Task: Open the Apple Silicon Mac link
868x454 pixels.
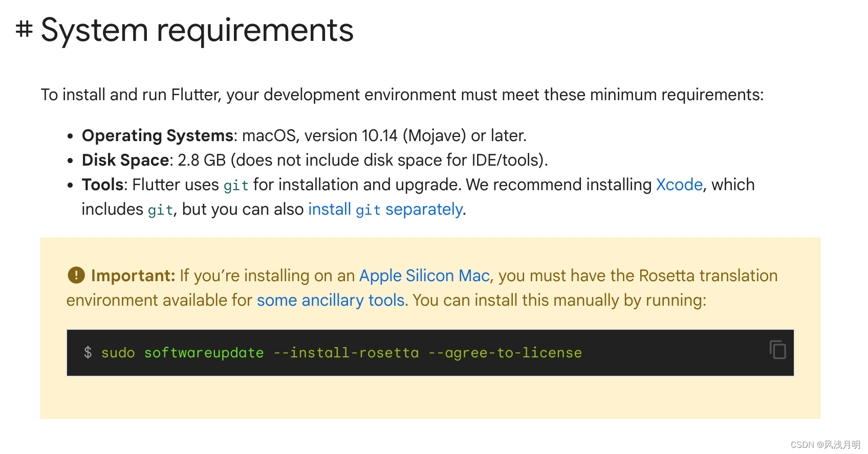Action: pyautogui.click(x=424, y=276)
